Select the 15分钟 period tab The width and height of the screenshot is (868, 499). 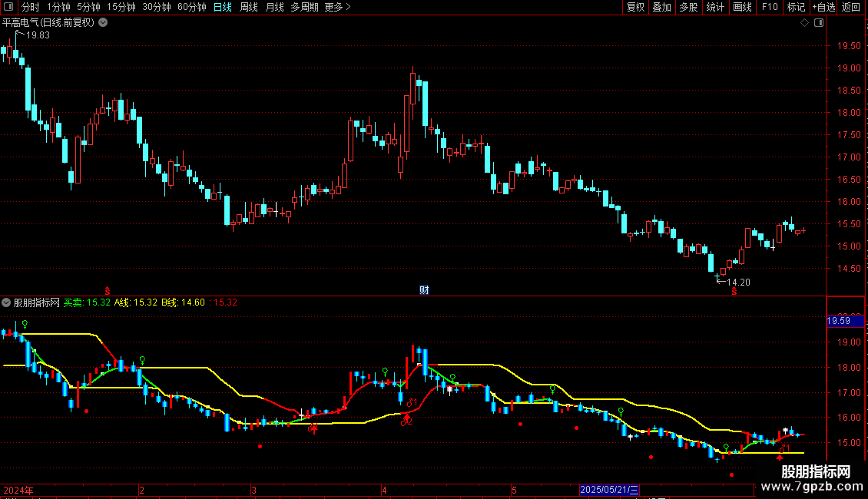(121, 7)
